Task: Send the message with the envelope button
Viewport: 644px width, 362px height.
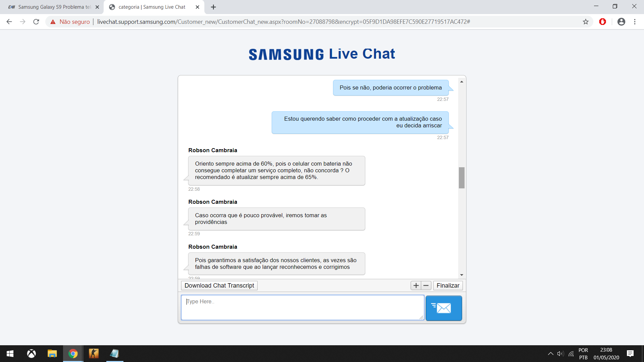Action: tap(443, 308)
